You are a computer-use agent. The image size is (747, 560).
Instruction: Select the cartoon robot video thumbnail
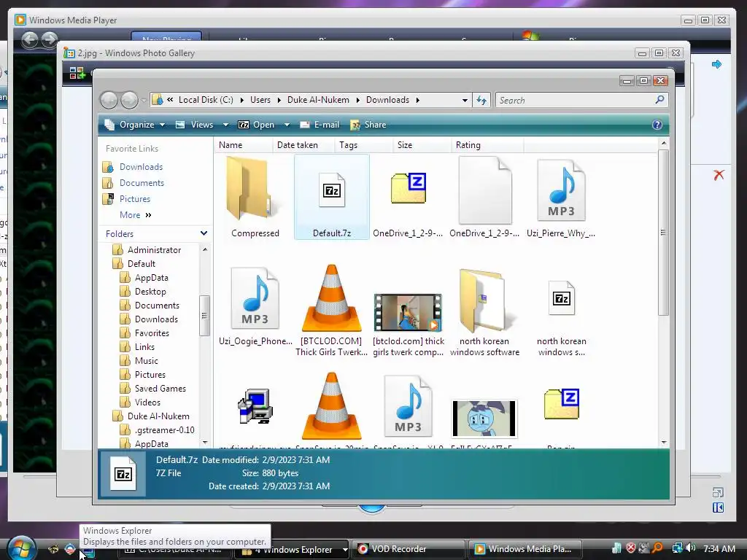484,418
